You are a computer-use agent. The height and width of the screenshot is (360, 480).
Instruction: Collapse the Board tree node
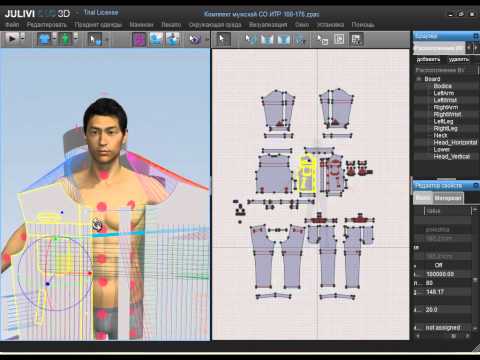tap(419, 79)
